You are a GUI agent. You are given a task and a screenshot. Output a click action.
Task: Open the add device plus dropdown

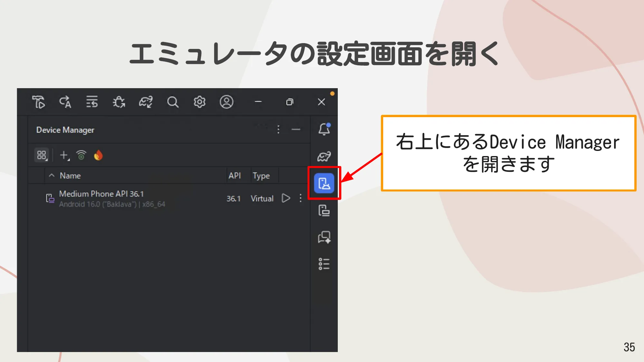pyautogui.click(x=64, y=155)
